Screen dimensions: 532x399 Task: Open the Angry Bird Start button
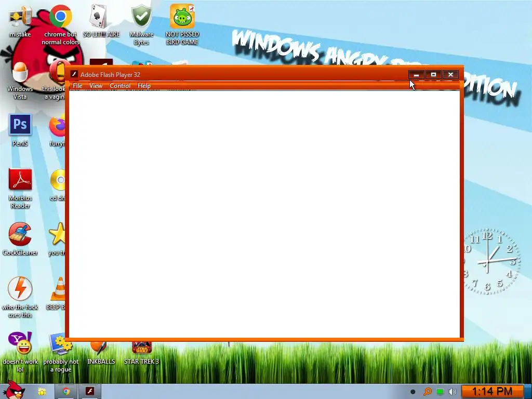(14, 391)
